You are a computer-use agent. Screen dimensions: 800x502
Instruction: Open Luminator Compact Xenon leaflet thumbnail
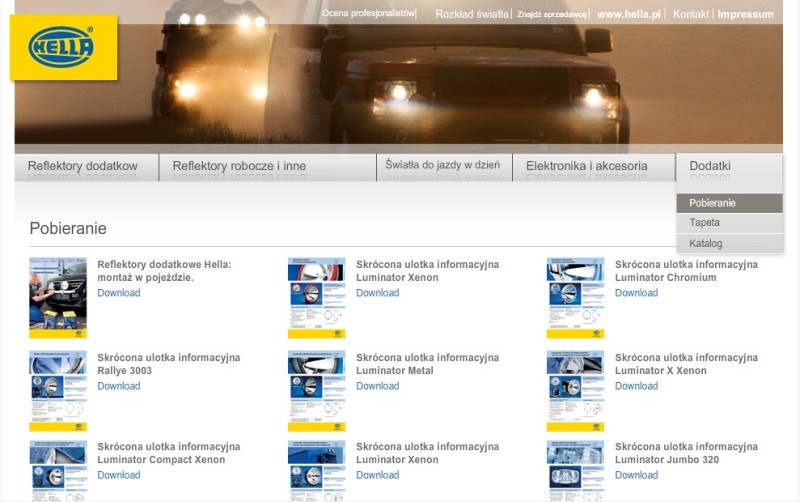(58, 471)
